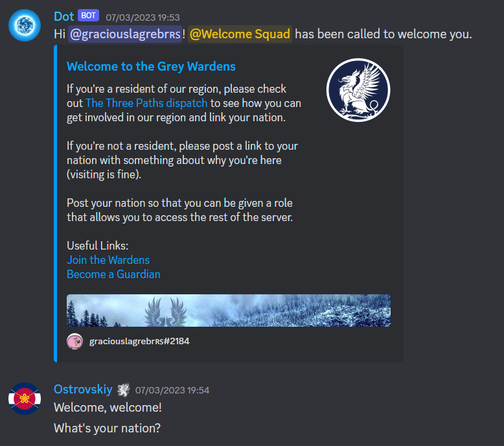Click the pink footer avatar of graciouslagrebrRS

click(x=75, y=341)
